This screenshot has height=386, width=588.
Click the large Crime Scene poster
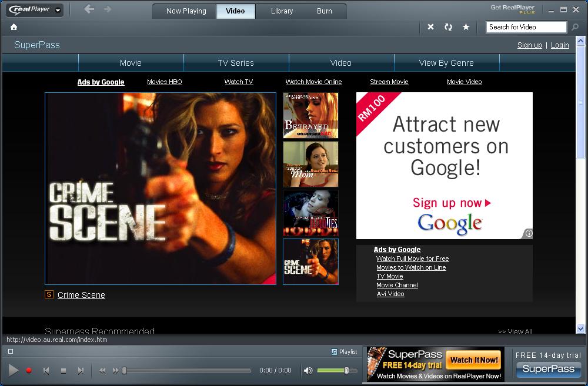click(161, 189)
